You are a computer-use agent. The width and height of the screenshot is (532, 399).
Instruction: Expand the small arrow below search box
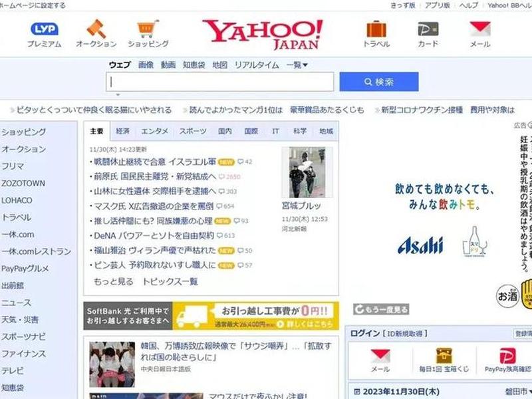tap(118, 94)
